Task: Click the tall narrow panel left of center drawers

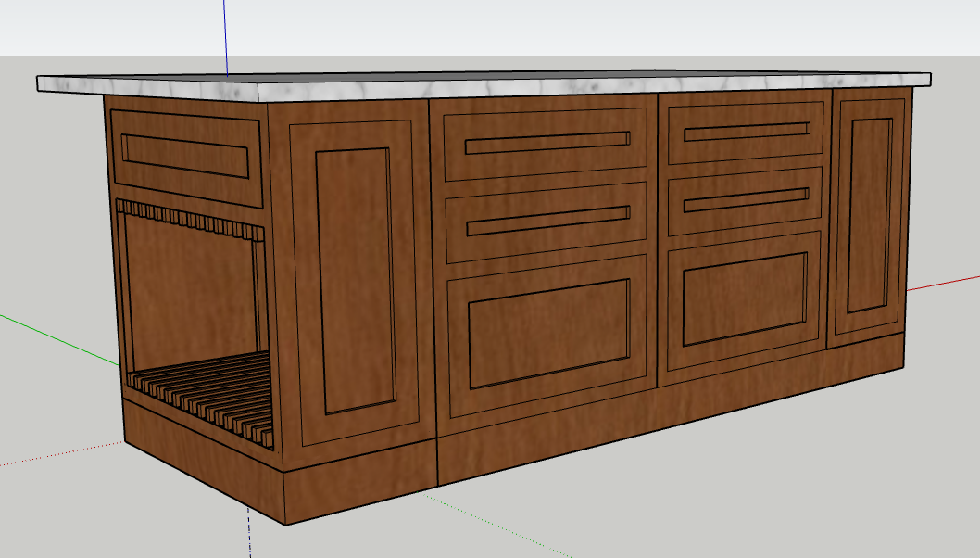Action: pos(353,278)
